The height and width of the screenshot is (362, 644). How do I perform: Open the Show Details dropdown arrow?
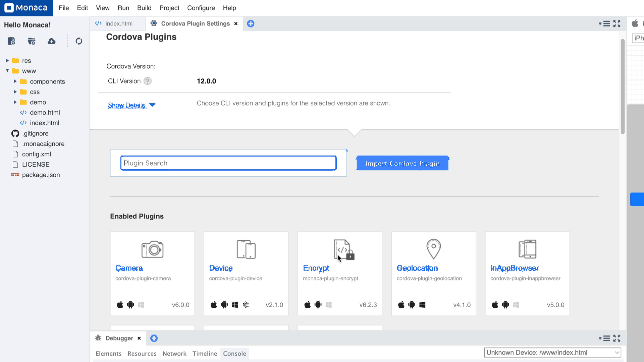pyautogui.click(x=152, y=105)
